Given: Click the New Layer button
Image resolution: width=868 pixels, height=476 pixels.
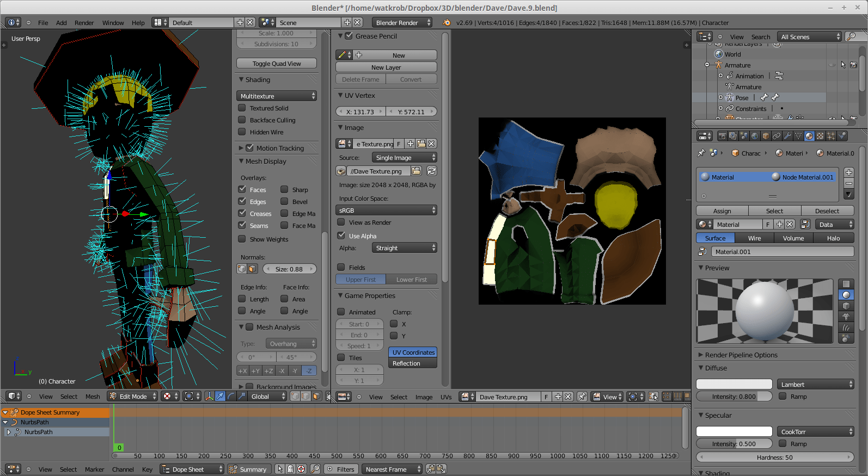Looking at the screenshot, I should (386, 67).
